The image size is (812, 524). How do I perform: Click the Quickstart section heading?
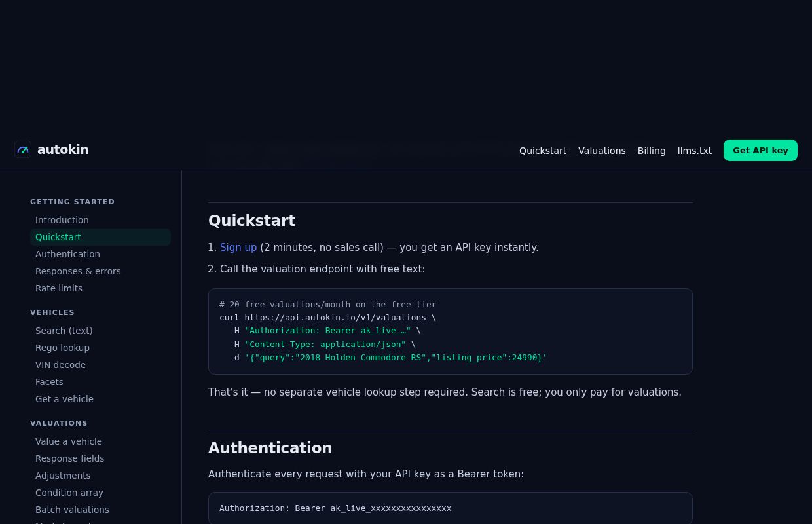click(251, 221)
